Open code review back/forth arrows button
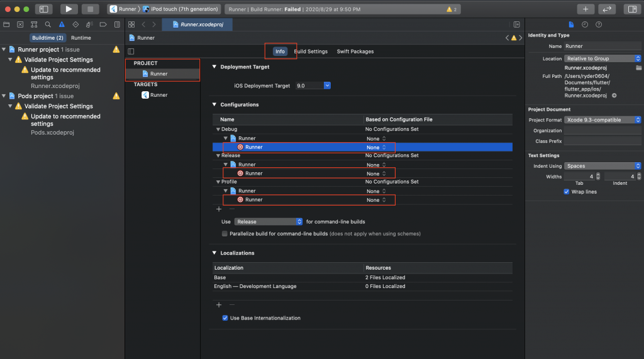Screen dimensions: 644x359 (x=607, y=9)
